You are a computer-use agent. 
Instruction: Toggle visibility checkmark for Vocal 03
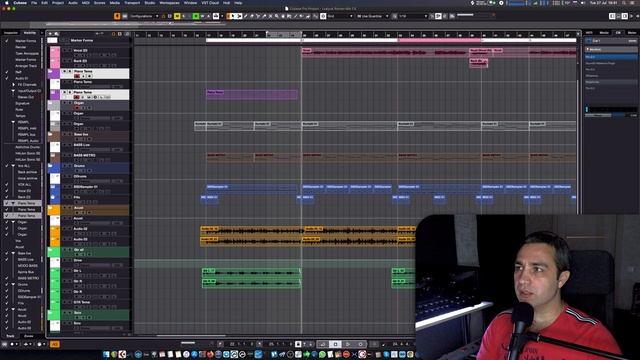(x=7, y=191)
